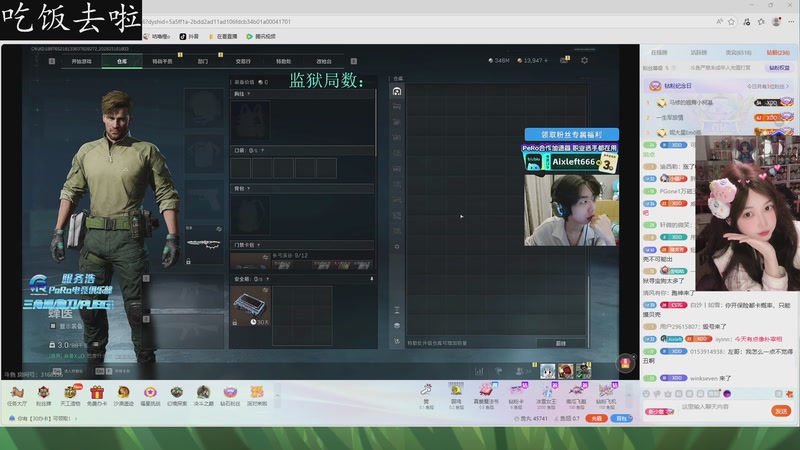The image size is (800, 450).
Task: Open the browser profile avatar
Action: 776,21
